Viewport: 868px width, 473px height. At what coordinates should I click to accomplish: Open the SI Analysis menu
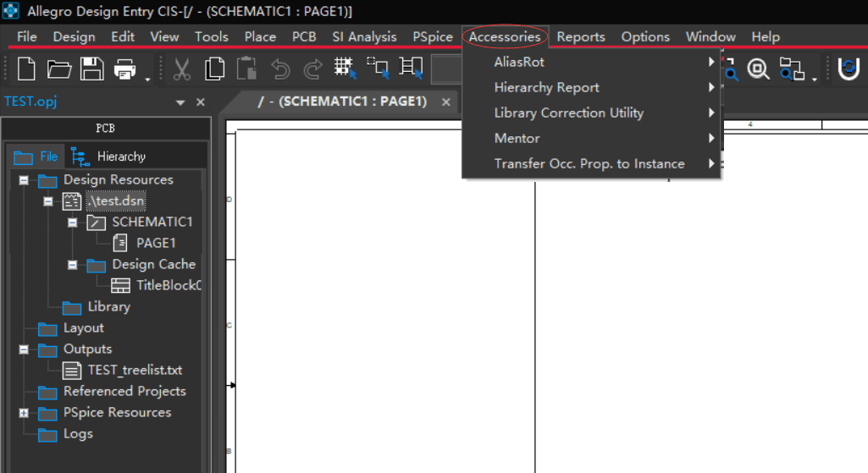click(364, 36)
